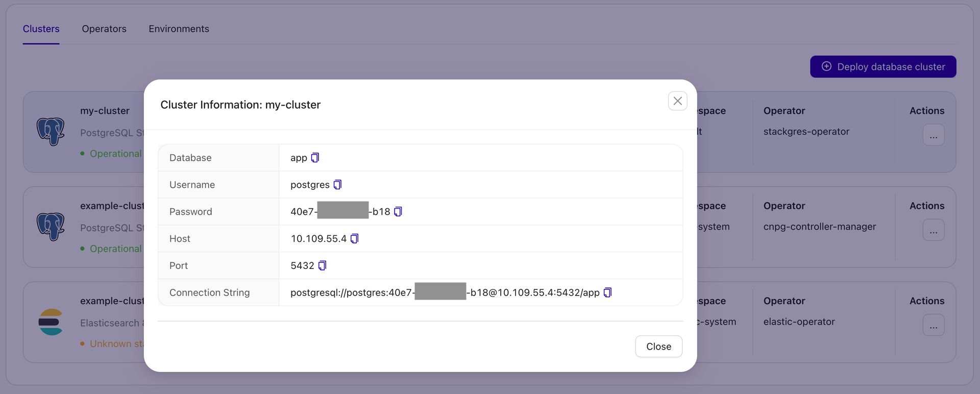Copy the Database value app
The image size is (980, 394).
pyautogui.click(x=315, y=158)
